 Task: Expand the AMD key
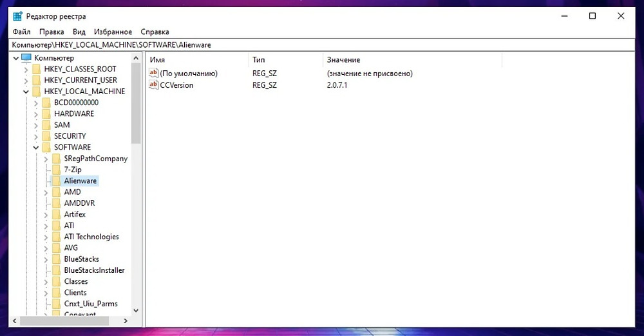46,192
